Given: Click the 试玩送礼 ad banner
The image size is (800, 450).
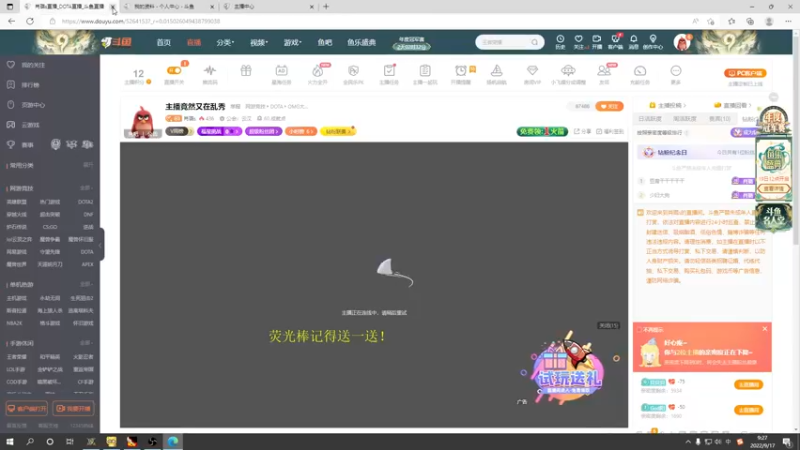Looking at the screenshot, I should pos(568,370).
